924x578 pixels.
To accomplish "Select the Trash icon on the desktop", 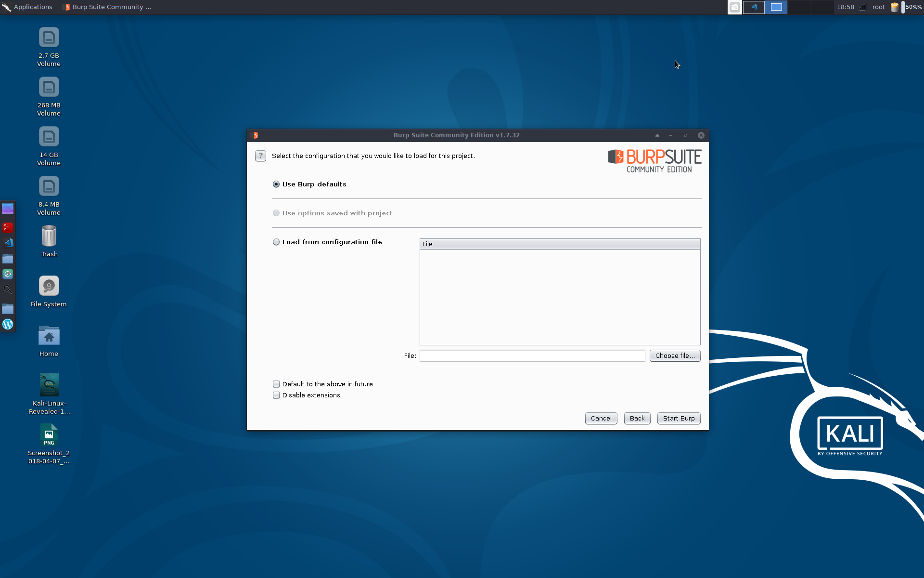I will (x=49, y=242).
